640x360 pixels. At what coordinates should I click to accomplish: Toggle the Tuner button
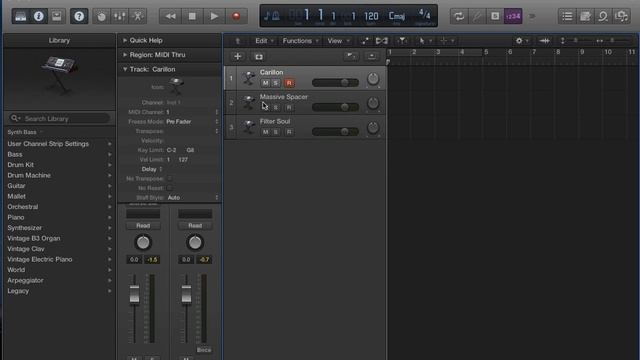click(477, 16)
